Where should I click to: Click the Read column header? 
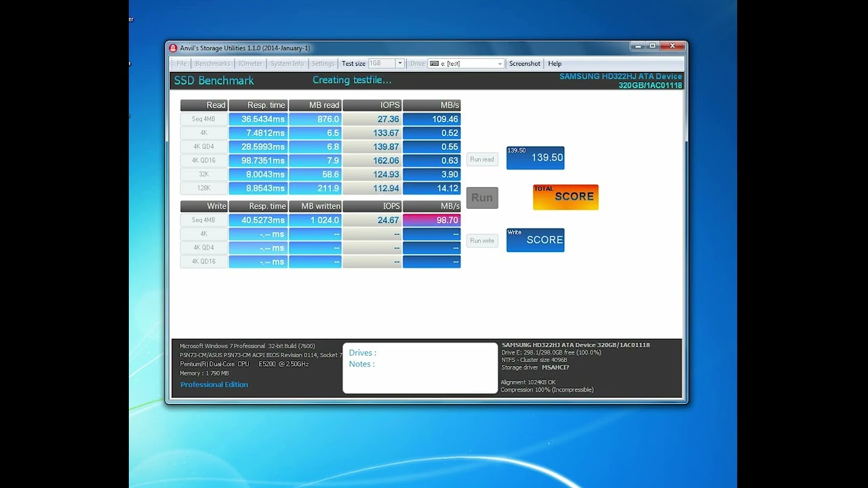click(x=203, y=105)
